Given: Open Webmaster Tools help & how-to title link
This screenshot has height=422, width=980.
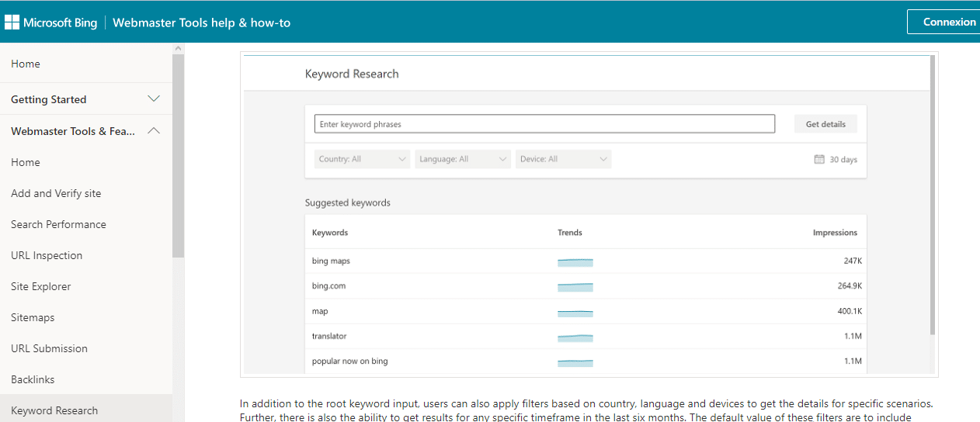Looking at the screenshot, I should click(x=201, y=22).
